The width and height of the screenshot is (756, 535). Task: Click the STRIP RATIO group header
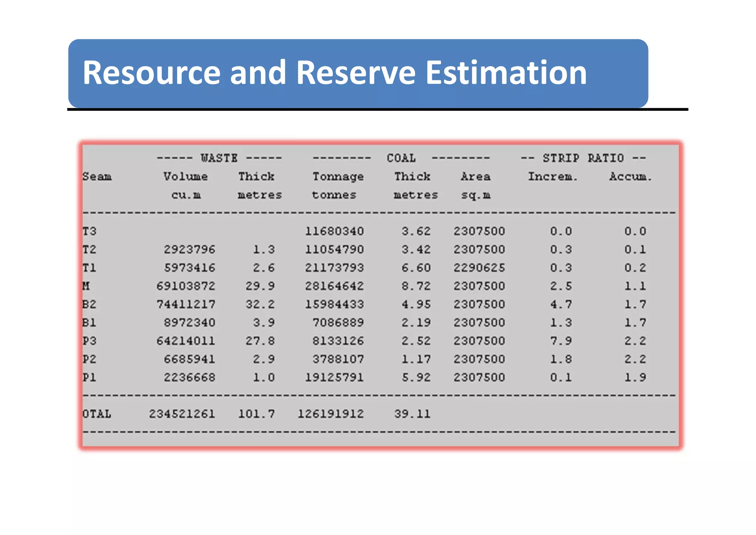tap(583, 158)
